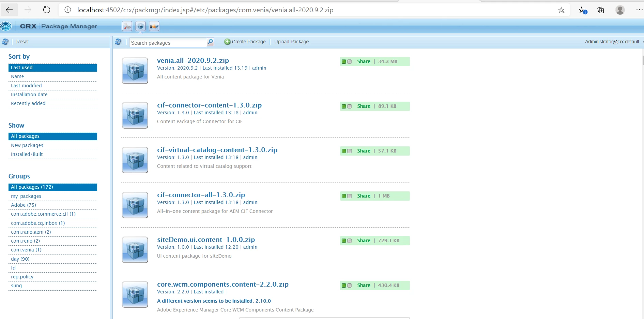Screen dimensions: 644x319
Task: Select the sling group
Action: coord(53,286)
